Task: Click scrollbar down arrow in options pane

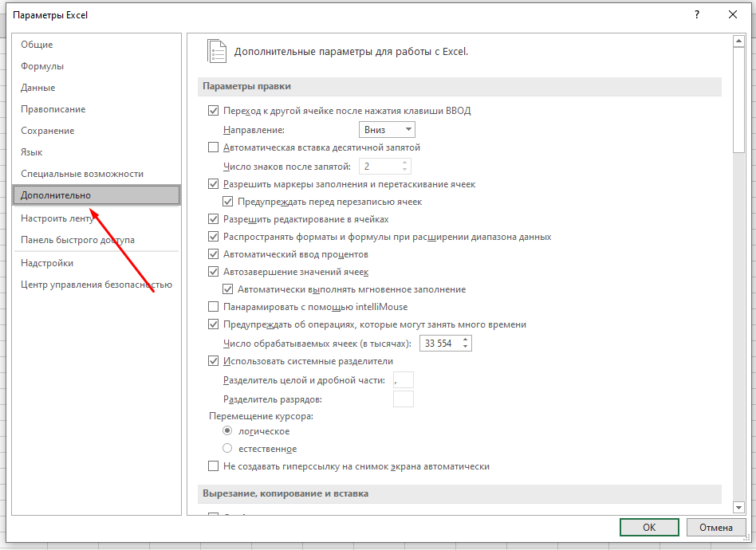Action: (738, 507)
